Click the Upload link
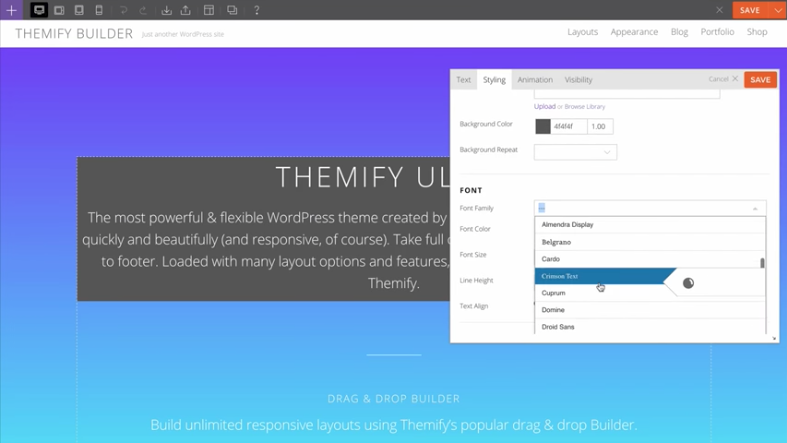 544,106
